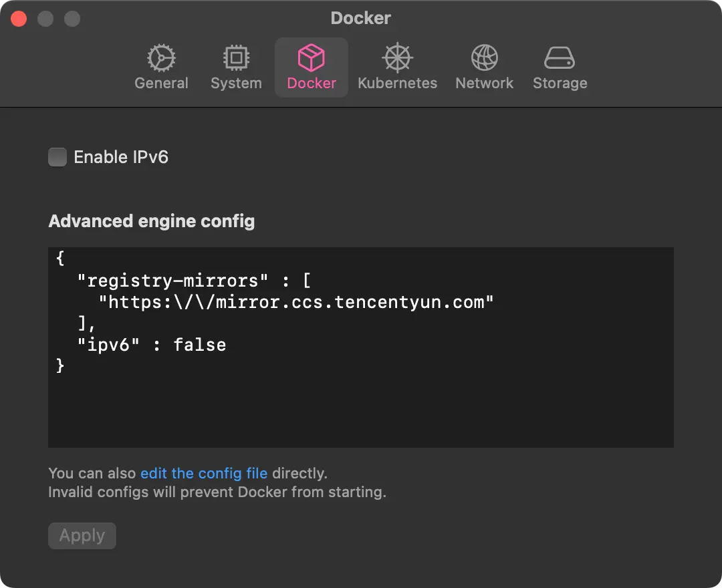The image size is (722, 588).
Task: Click the General gear icon
Action: coord(161,59)
